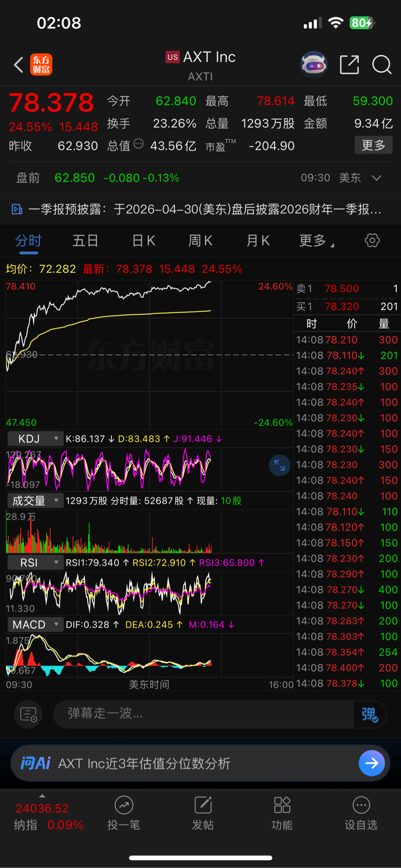This screenshot has width=401, height=868.
Task: Switch to the 五日 tab
Action: tap(85, 240)
